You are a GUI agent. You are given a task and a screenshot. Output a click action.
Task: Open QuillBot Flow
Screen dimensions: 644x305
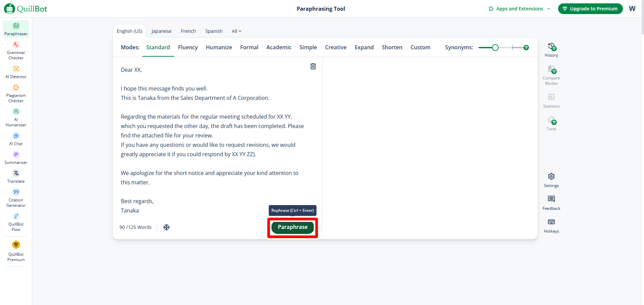point(16,222)
